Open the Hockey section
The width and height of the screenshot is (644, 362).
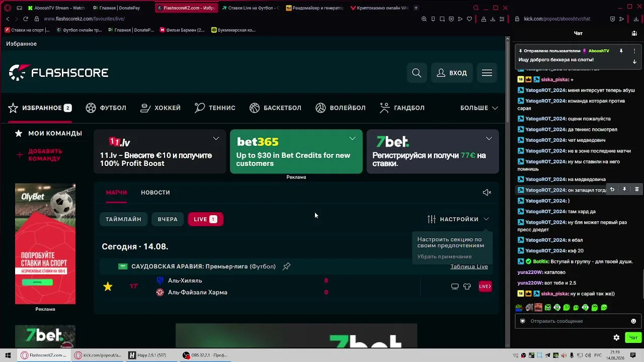point(160,108)
